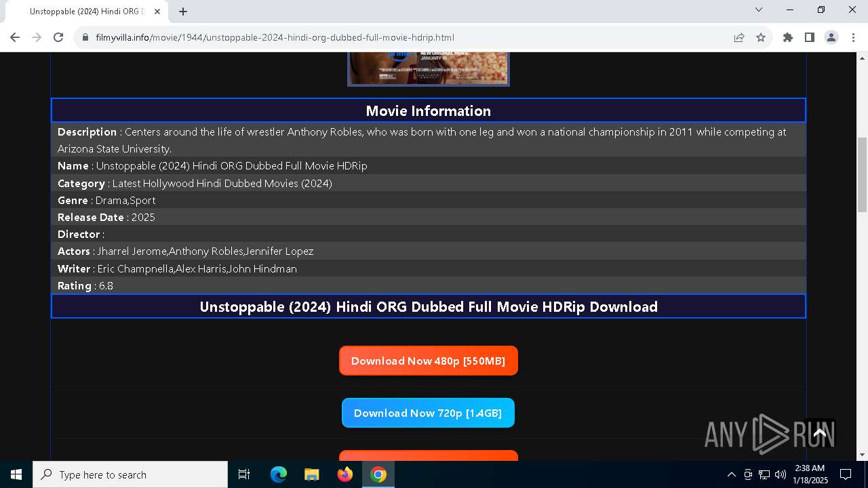Launch Firefox from taskbar
The height and width of the screenshot is (488, 868).
[345, 474]
